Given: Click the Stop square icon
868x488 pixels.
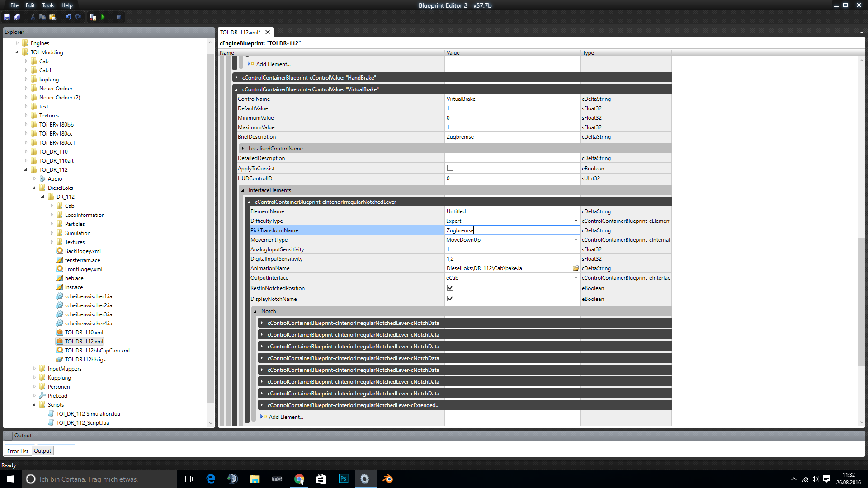Looking at the screenshot, I should 118,17.
